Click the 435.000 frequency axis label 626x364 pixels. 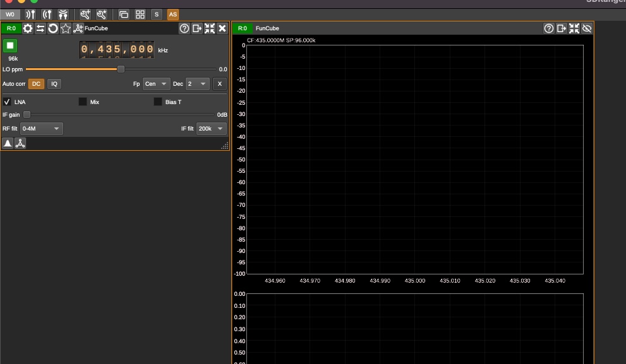click(415, 281)
